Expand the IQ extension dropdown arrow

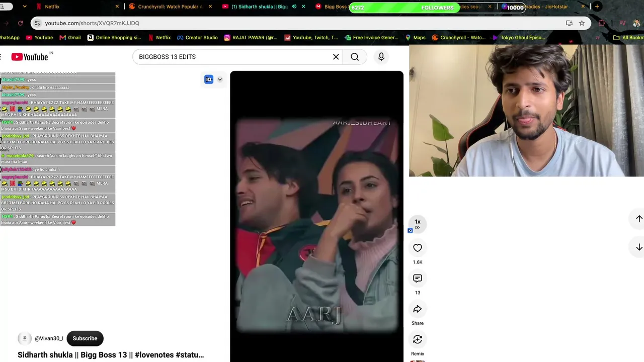click(220, 79)
